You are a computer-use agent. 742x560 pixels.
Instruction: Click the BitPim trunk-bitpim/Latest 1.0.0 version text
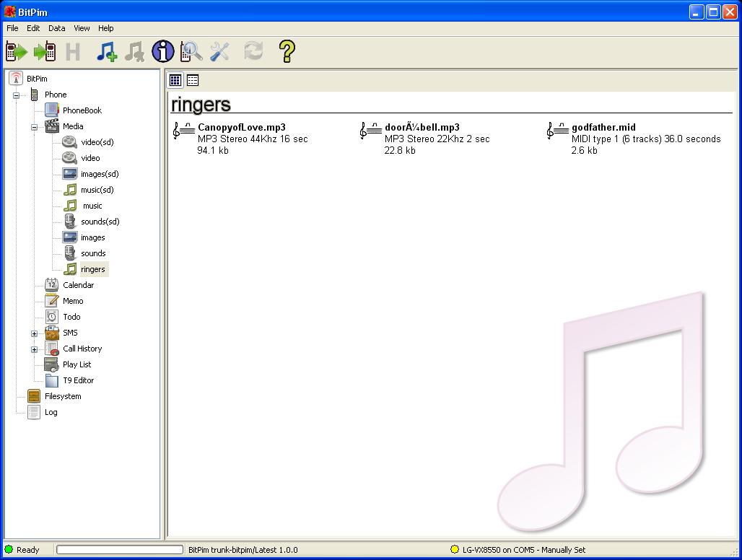pos(243,550)
